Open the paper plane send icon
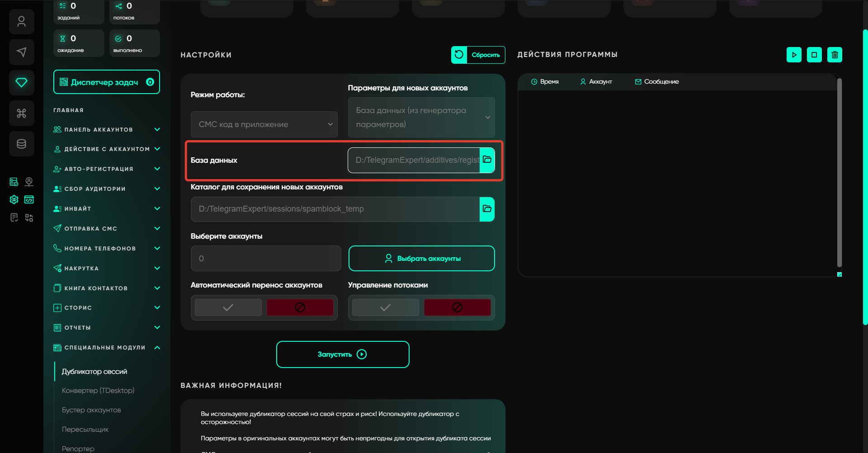 (x=21, y=52)
